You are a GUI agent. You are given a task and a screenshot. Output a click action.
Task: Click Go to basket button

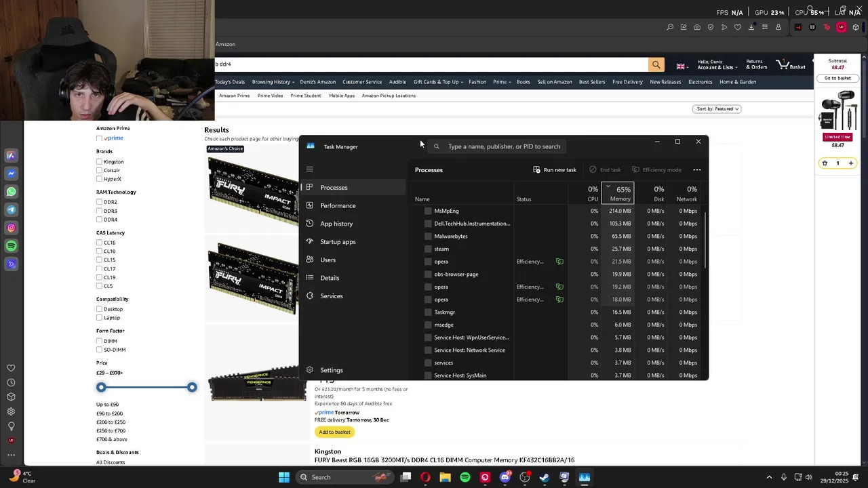click(x=837, y=78)
